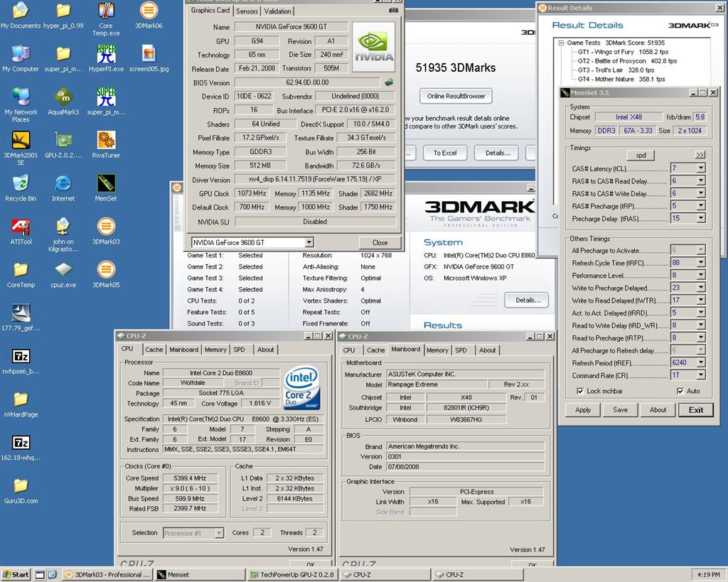Launch the AquaMark3 desktop shortcut
The image size is (728, 582).
tap(63, 102)
